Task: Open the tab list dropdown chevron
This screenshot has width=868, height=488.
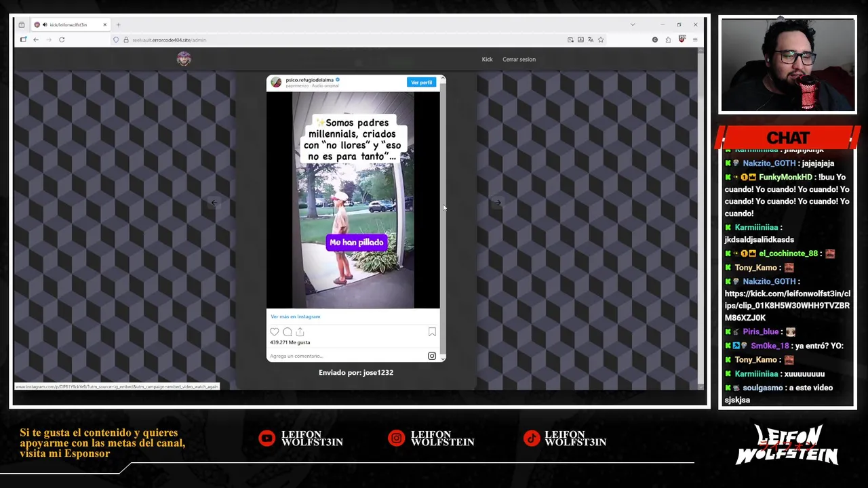Action: point(633,25)
